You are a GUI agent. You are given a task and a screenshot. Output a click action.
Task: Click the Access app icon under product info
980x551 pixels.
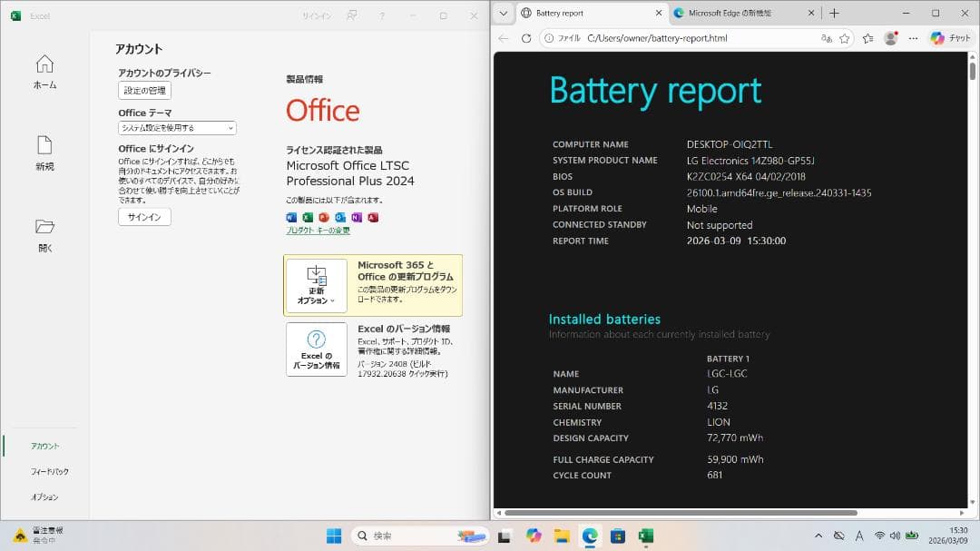point(373,218)
